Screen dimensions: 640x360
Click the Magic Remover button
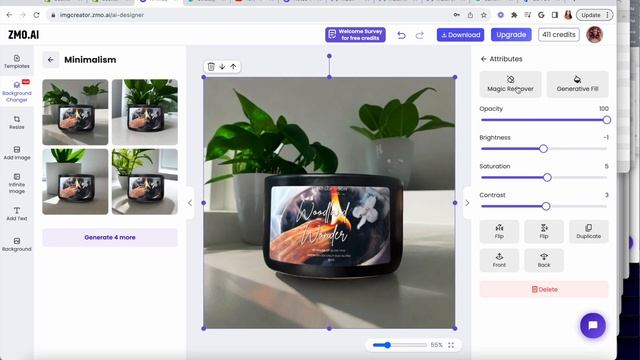[510, 84]
